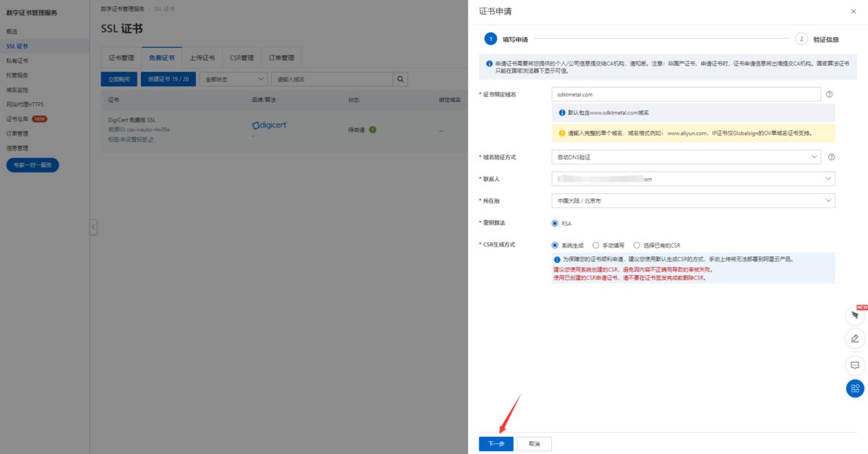868x454 pixels.
Task: Open the 全部状态 status filter dropdown
Action: pyautogui.click(x=234, y=79)
